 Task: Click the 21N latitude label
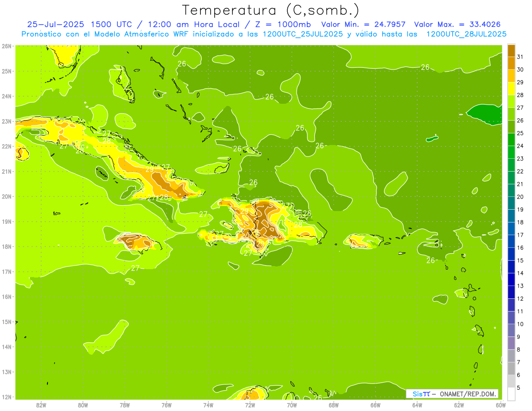tap(7, 171)
